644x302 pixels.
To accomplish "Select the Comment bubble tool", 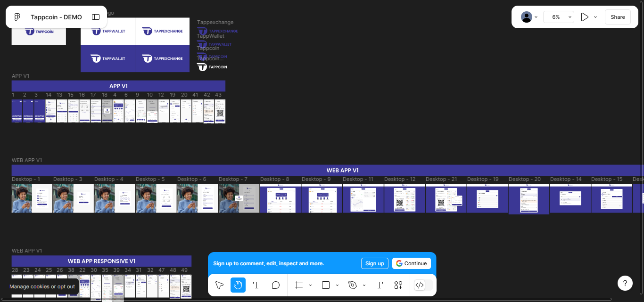I will click(x=276, y=285).
